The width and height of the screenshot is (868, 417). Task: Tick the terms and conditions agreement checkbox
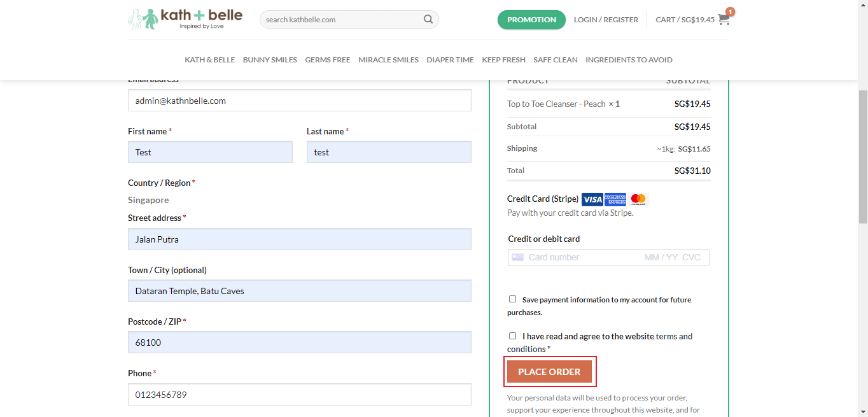click(x=512, y=336)
